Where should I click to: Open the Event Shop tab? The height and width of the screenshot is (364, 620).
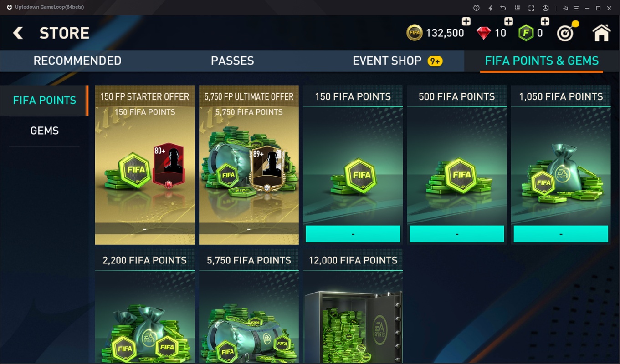387,61
